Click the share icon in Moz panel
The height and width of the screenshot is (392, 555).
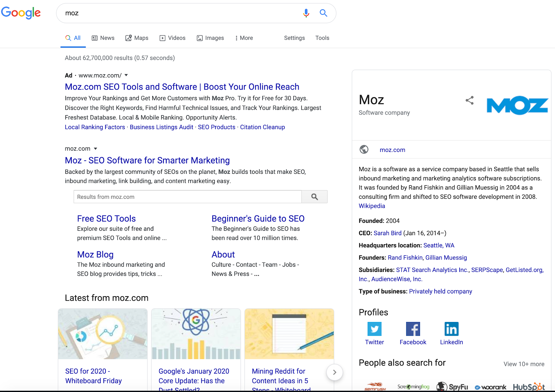(x=469, y=101)
